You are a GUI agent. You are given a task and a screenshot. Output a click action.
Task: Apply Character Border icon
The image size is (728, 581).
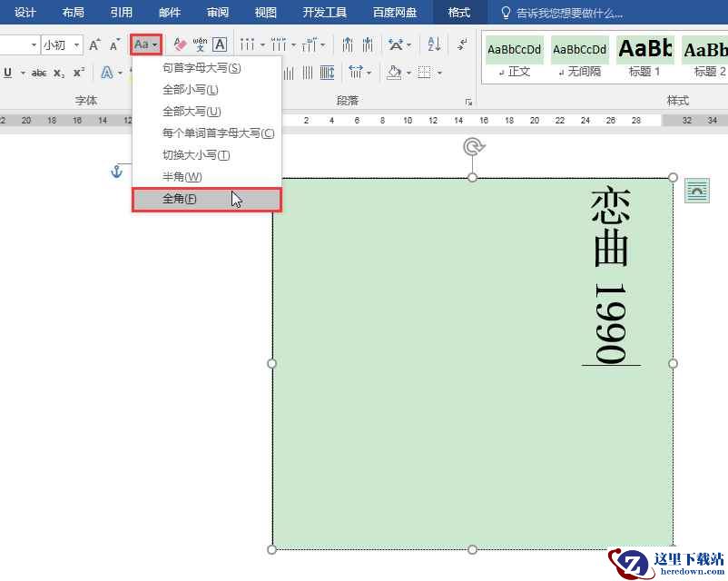[x=220, y=44]
